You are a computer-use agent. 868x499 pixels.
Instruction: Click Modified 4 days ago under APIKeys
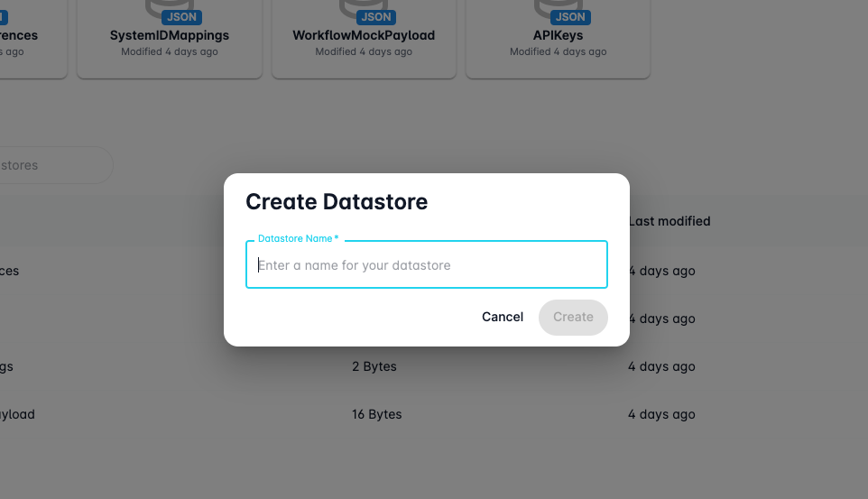(x=558, y=51)
